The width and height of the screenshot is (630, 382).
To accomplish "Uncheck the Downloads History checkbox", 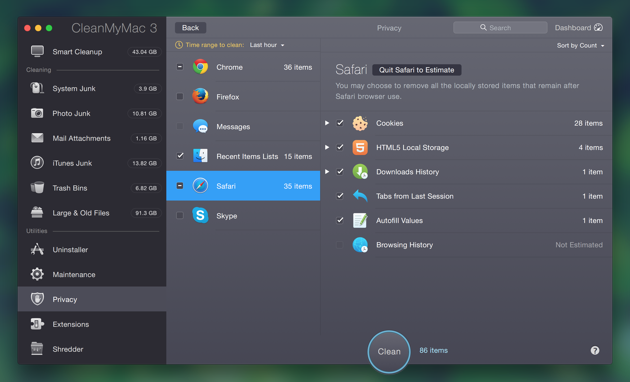I will click(x=340, y=172).
